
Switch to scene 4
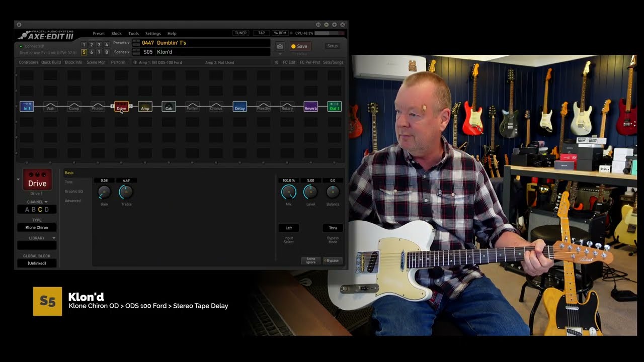(x=107, y=45)
